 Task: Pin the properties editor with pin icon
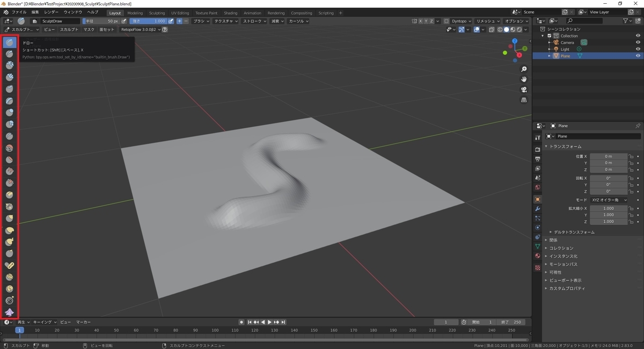click(638, 126)
